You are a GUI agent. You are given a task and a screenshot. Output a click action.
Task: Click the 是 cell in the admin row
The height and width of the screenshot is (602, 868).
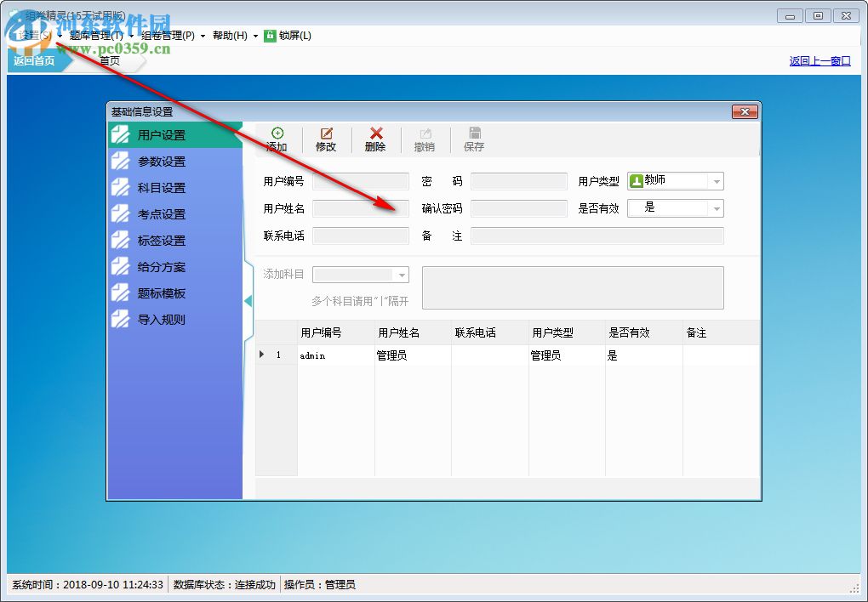coord(644,355)
